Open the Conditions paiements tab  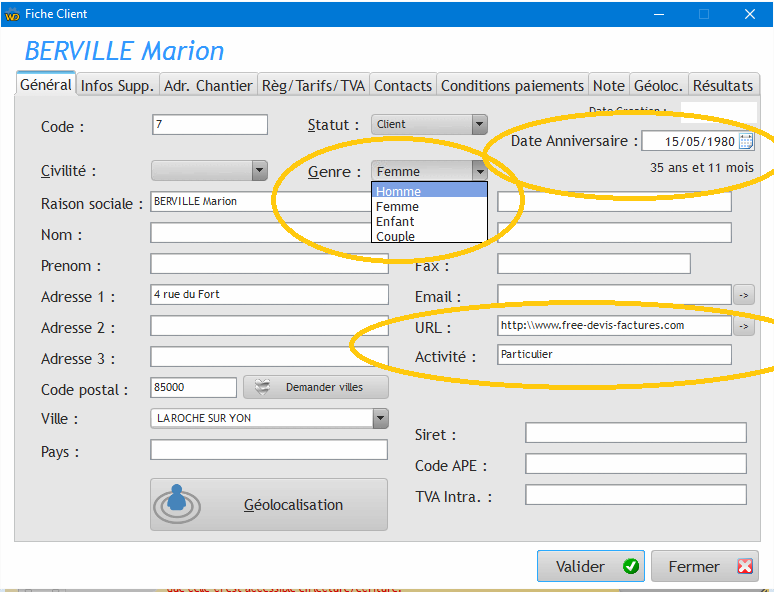tap(512, 86)
